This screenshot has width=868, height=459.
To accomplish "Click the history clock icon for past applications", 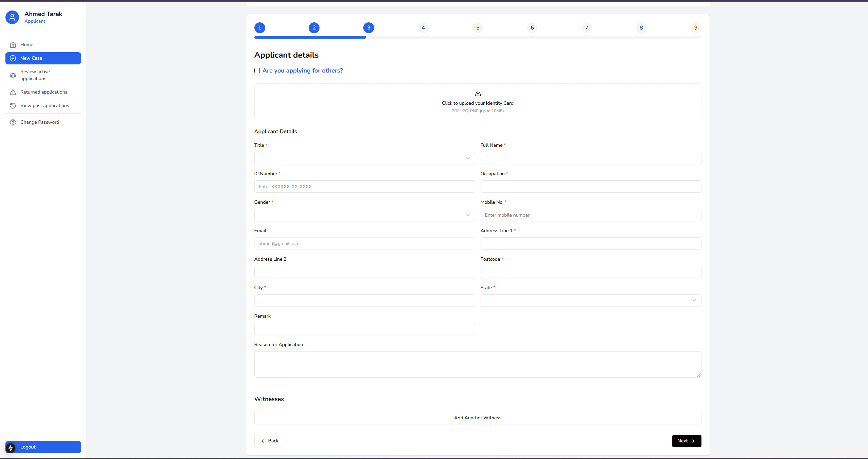I will (13, 106).
